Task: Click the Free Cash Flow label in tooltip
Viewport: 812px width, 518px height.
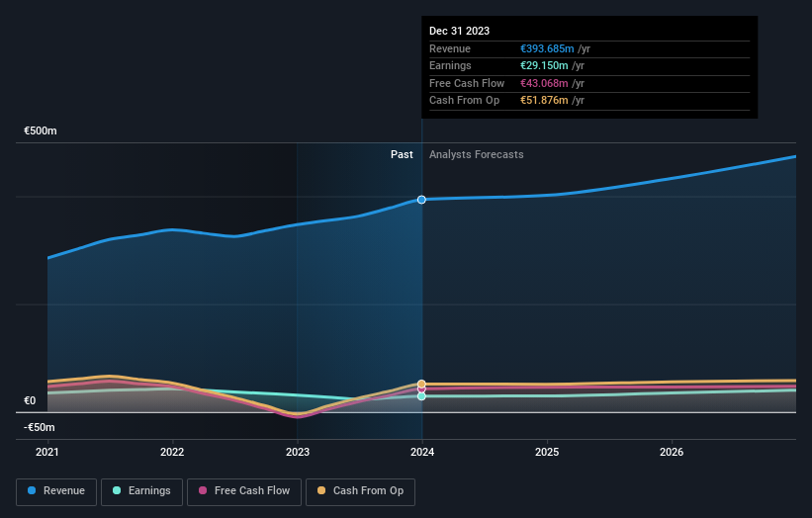Action: [467, 83]
